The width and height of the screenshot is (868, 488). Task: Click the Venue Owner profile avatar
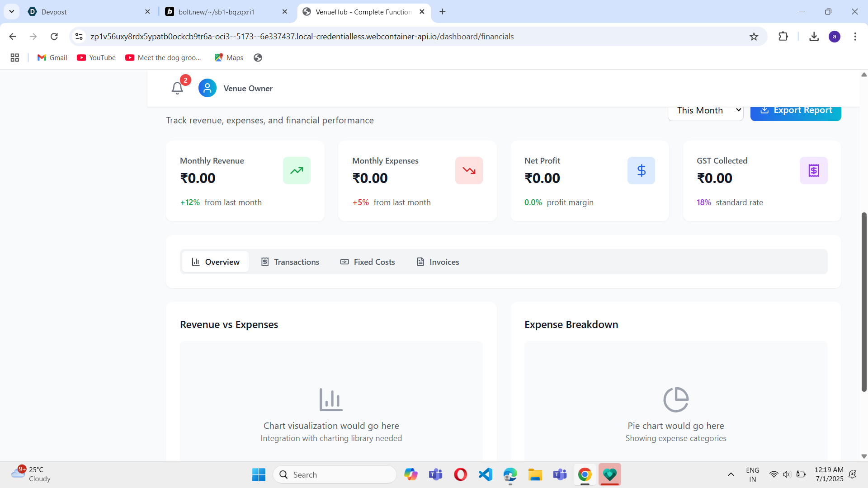click(208, 88)
